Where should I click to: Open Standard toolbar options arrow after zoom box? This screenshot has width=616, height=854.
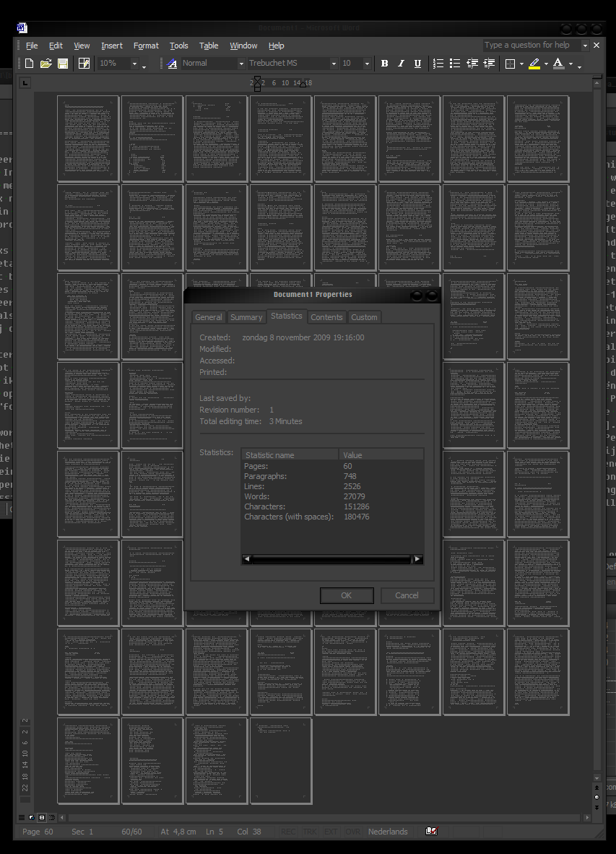pos(144,66)
